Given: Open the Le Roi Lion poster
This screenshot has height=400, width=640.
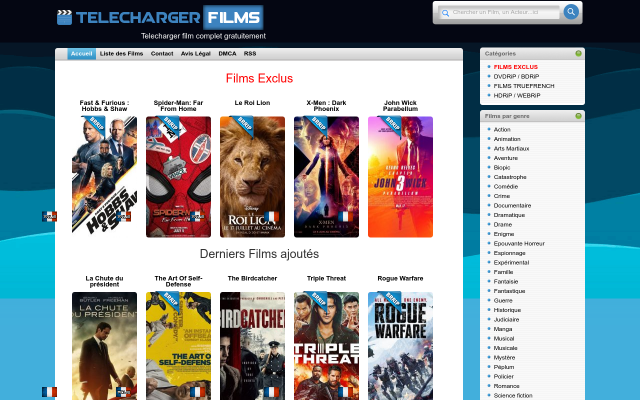Looking at the screenshot, I should (252, 177).
